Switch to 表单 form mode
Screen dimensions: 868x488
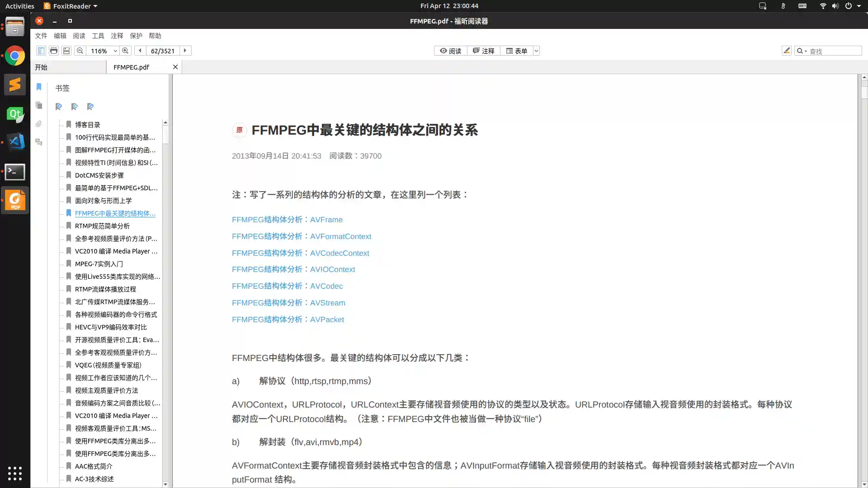tap(517, 51)
